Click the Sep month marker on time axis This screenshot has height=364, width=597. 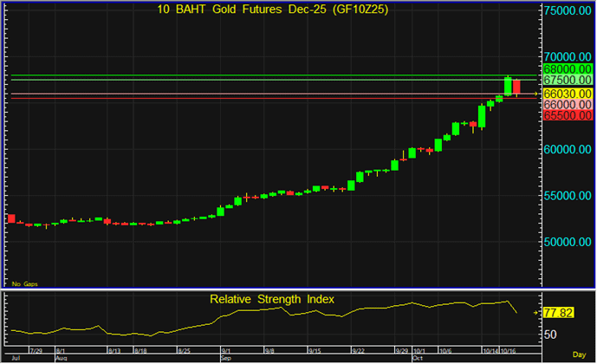click(225, 357)
